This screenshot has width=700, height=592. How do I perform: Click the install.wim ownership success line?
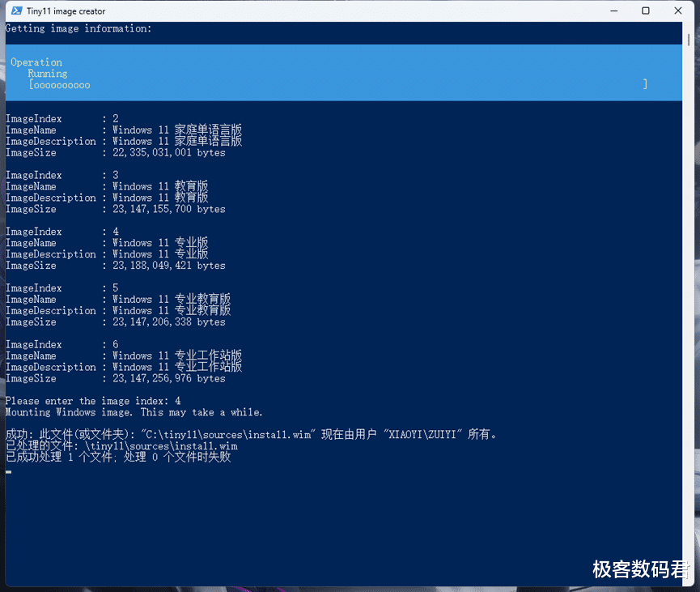point(251,434)
